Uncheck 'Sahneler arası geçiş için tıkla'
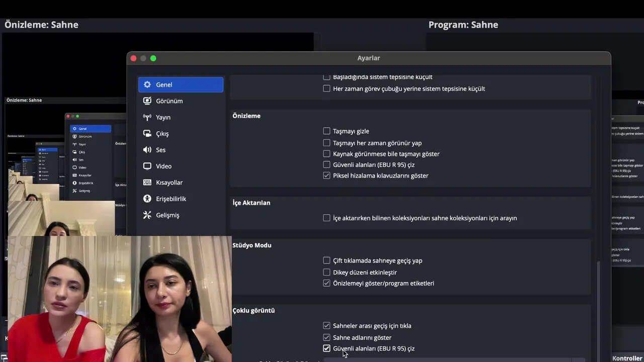This screenshot has width=644, height=362. [x=327, y=326]
